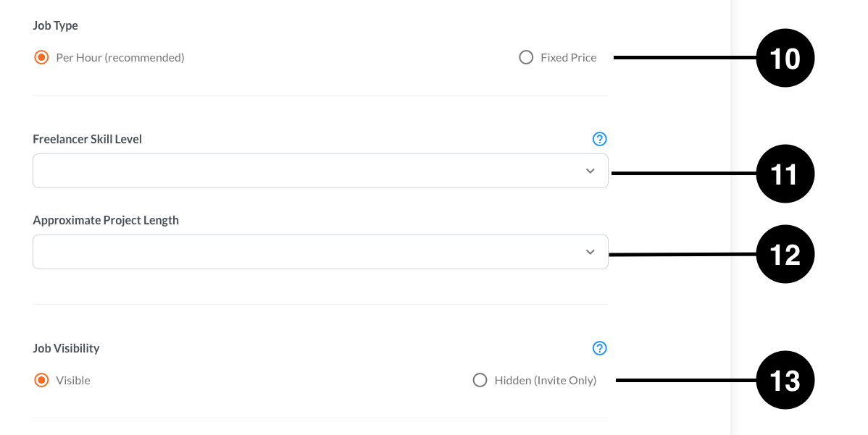This screenshot has height=435, width=868.
Task: Open the Freelancer Skill Level help icon
Action: [599, 139]
